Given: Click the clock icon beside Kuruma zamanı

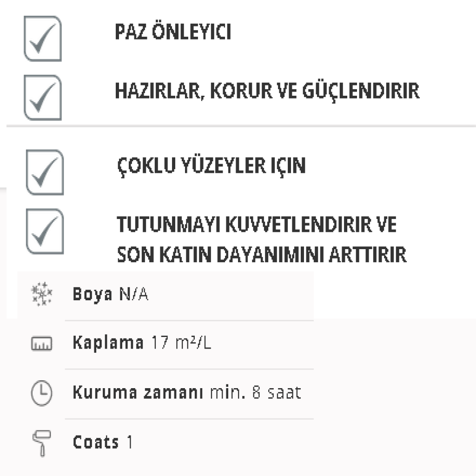Looking at the screenshot, I should tap(41, 393).
